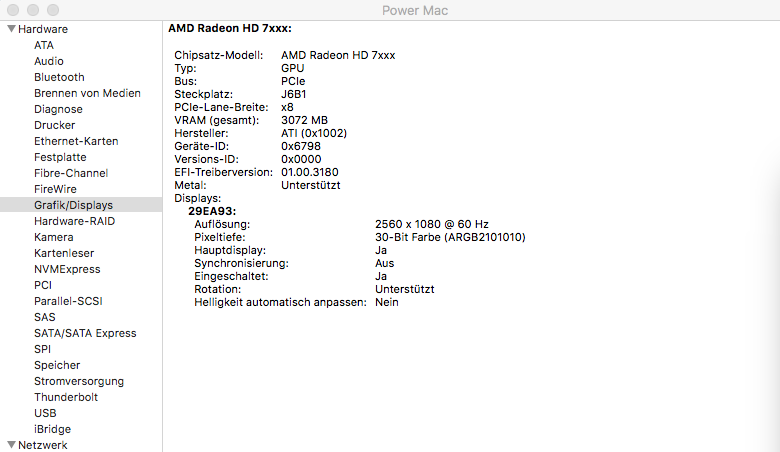Select Speicher in the sidebar
The height and width of the screenshot is (452, 780).
pyautogui.click(x=57, y=365)
